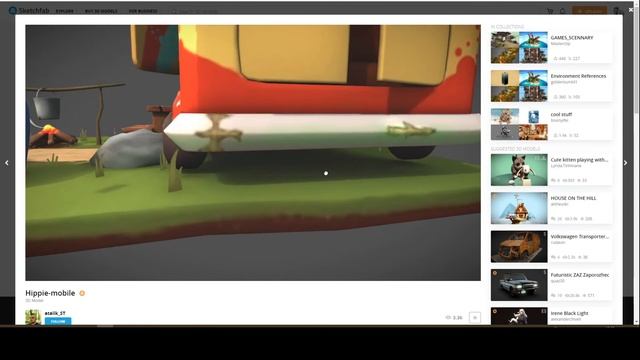The image size is (640, 360).
Task: Open the GAMES_SCENNARY collection title
Action: (572, 38)
